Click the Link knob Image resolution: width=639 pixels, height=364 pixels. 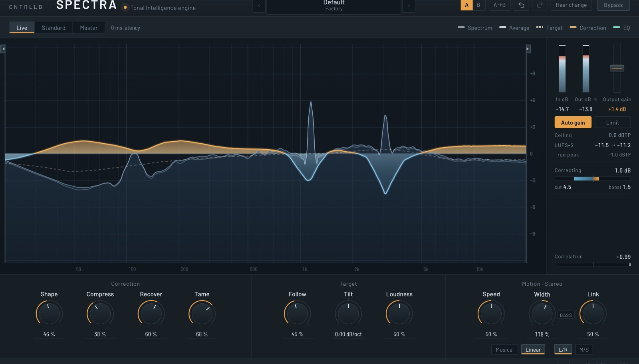[593, 313]
